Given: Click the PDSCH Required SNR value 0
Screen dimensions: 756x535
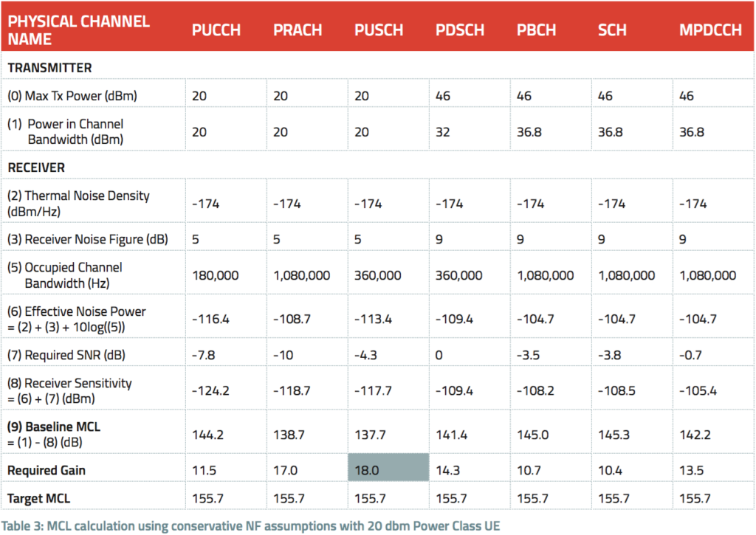Looking at the screenshot, I should point(439,355).
